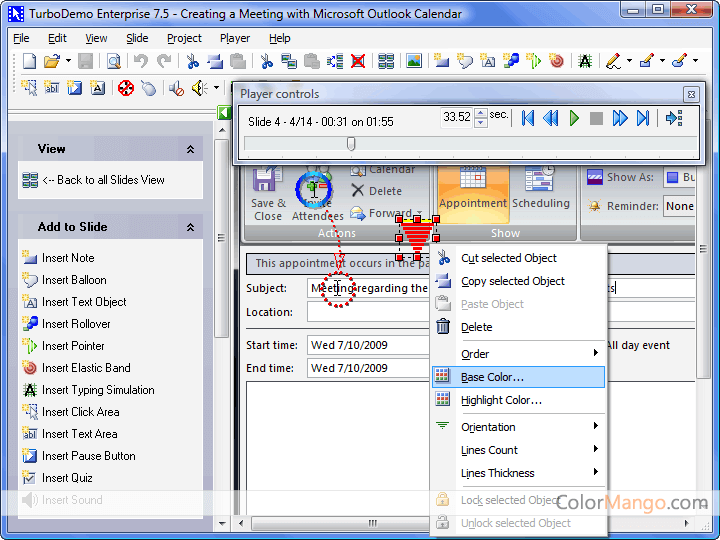Open the dropdown arrow next to sound icon
720x540 pixels.
(216, 88)
